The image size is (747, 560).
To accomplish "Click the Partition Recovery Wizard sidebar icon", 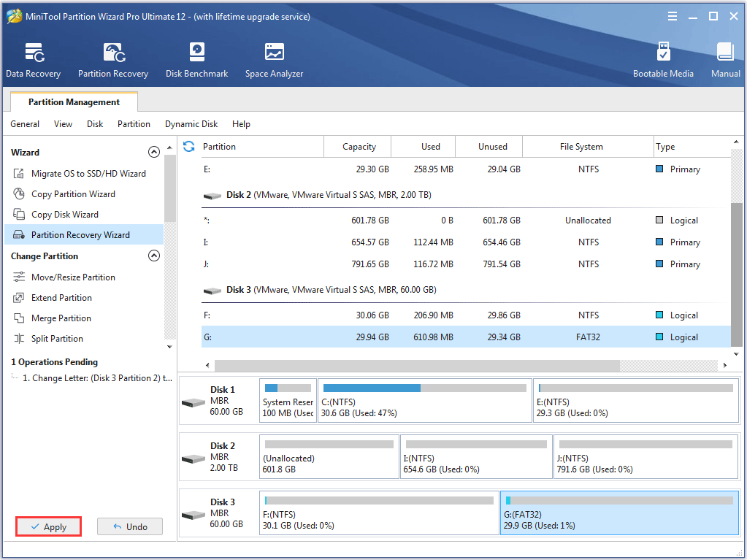I will (x=19, y=235).
